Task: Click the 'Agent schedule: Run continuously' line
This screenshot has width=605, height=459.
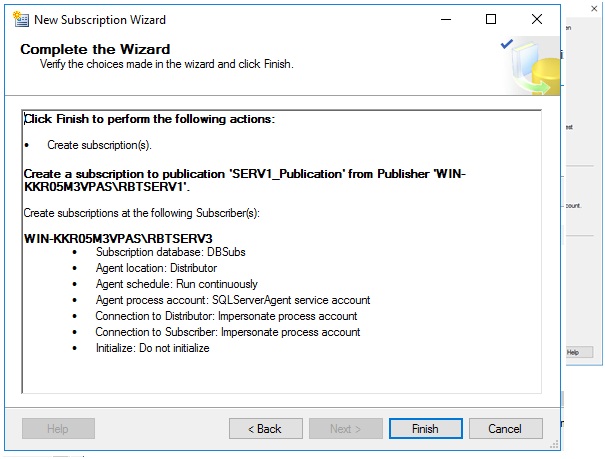Action: [x=176, y=284]
